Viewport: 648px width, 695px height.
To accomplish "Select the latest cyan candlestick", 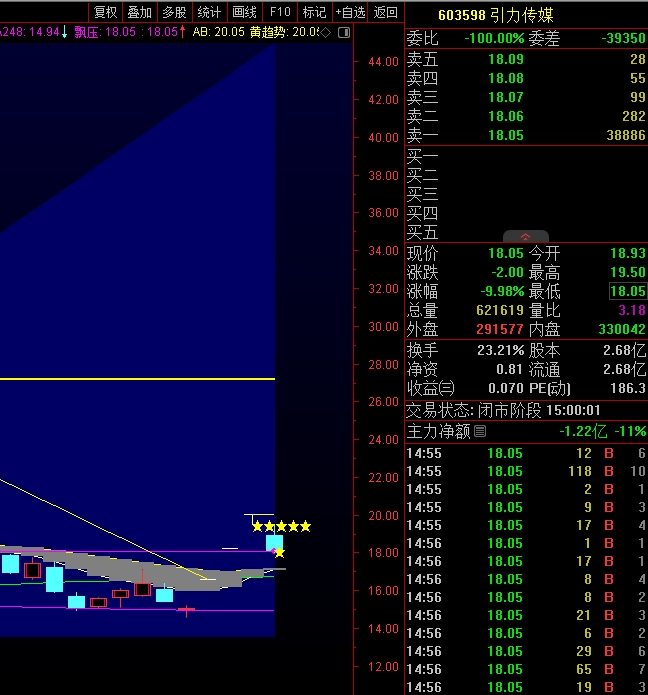I will click(x=274, y=543).
